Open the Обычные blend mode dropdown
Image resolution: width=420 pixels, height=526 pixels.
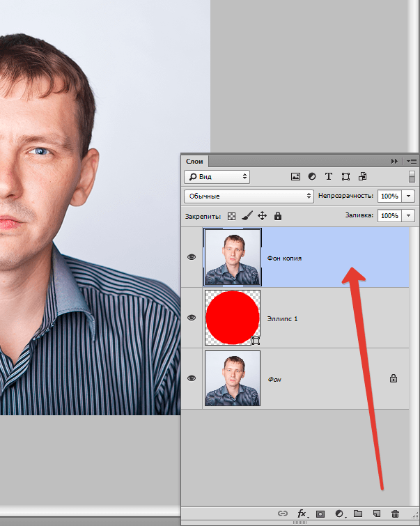tap(249, 196)
